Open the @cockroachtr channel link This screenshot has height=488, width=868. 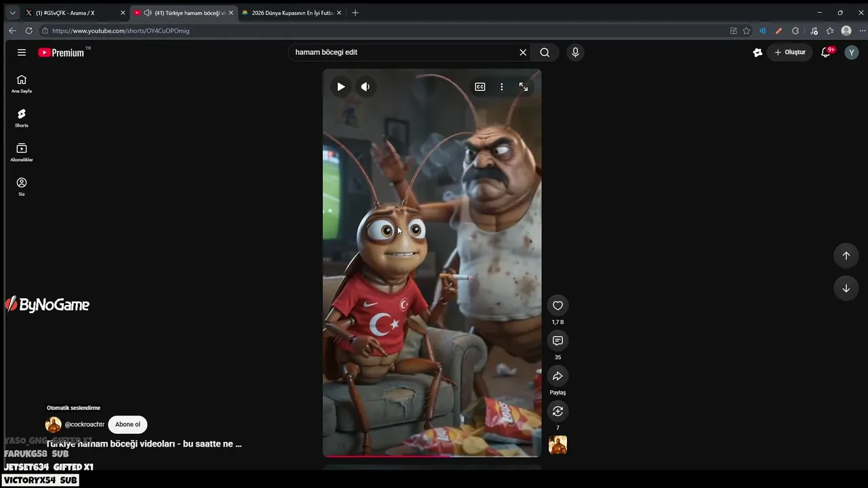point(85,425)
